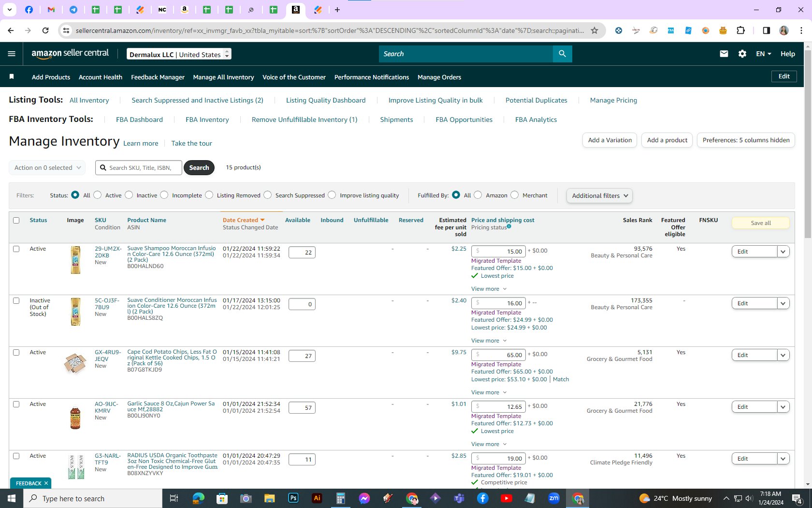Open Microsoft Teams from the taskbar
812x508 pixels.
(x=459, y=498)
